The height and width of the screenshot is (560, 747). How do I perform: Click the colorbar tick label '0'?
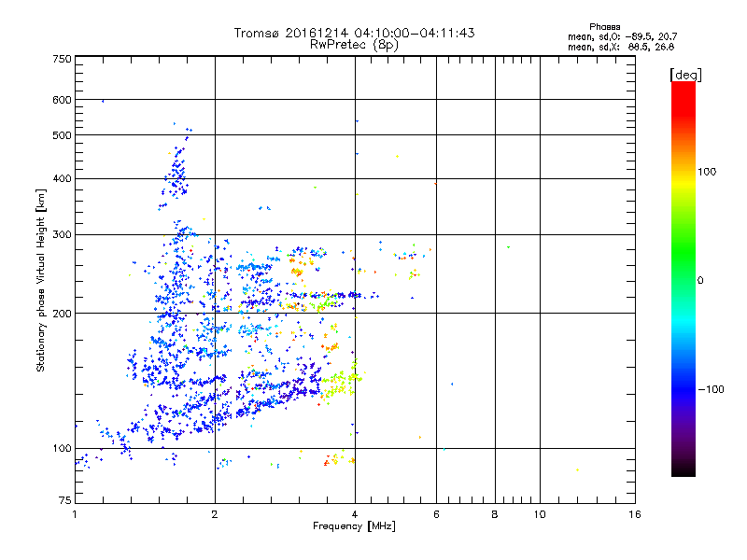coord(700,281)
